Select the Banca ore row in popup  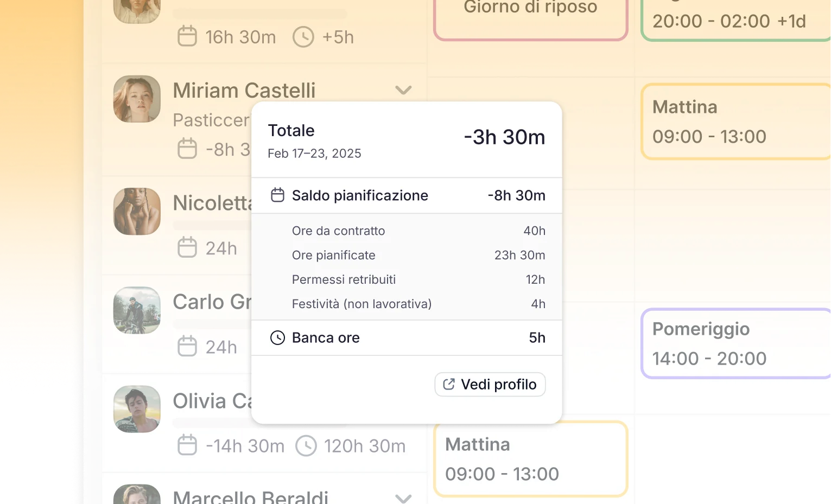407,337
